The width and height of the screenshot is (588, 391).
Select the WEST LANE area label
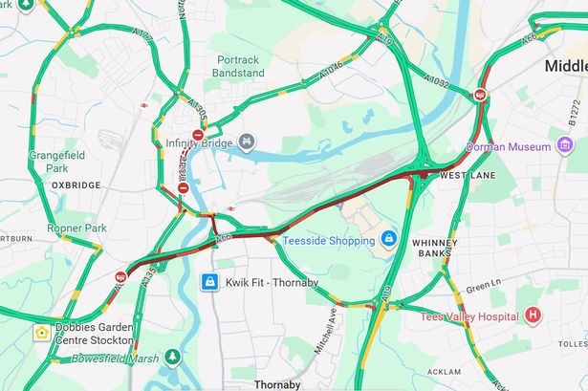468,176
